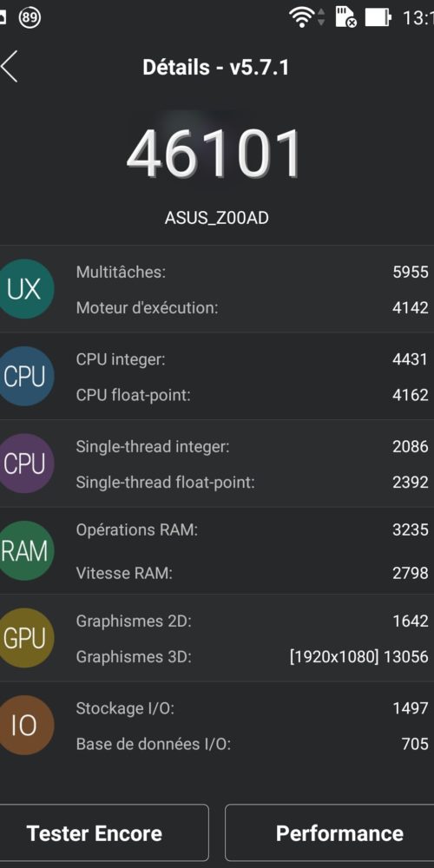Tap the Détails - v5.7.1 title

(x=216, y=67)
